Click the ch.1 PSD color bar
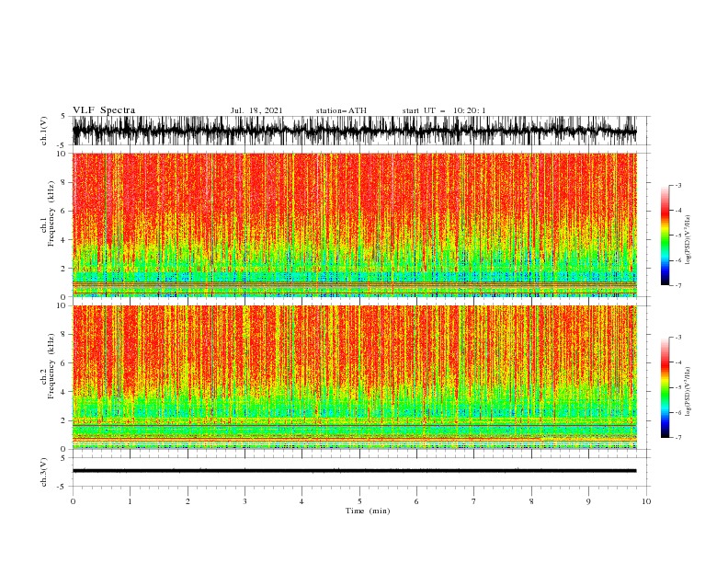Viewport: 728px width, 563px height. tap(665, 236)
